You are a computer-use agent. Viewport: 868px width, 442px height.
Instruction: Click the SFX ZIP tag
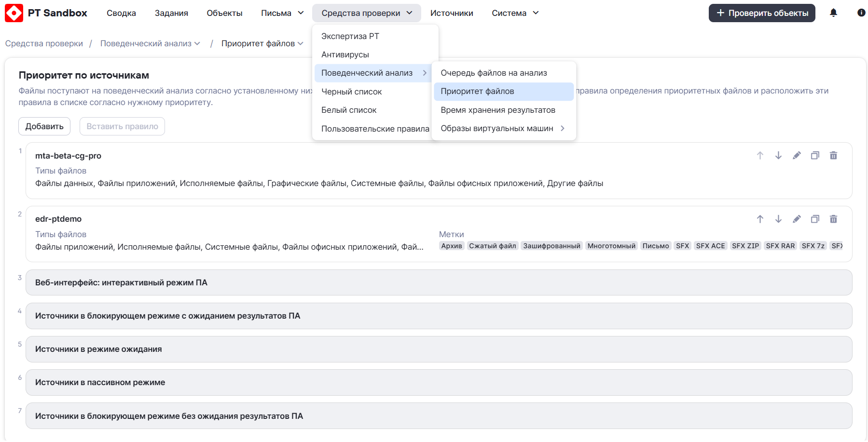click(745, 246)
